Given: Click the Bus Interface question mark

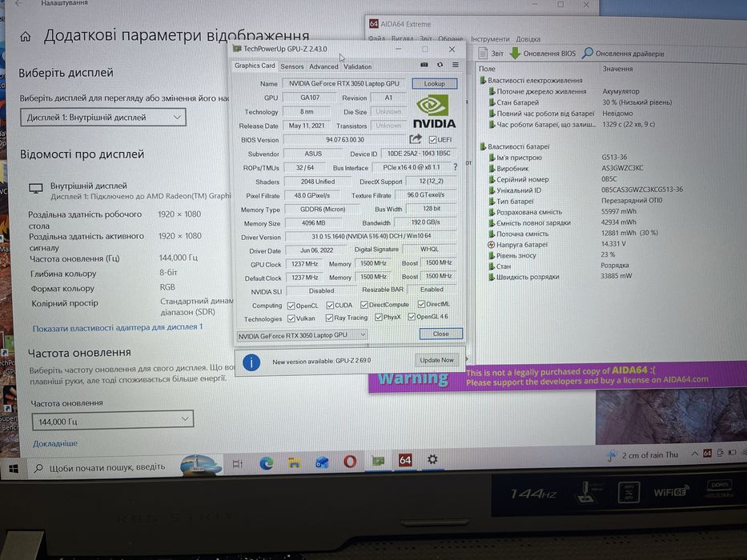Looking at the screenshot, I should 456,167.
